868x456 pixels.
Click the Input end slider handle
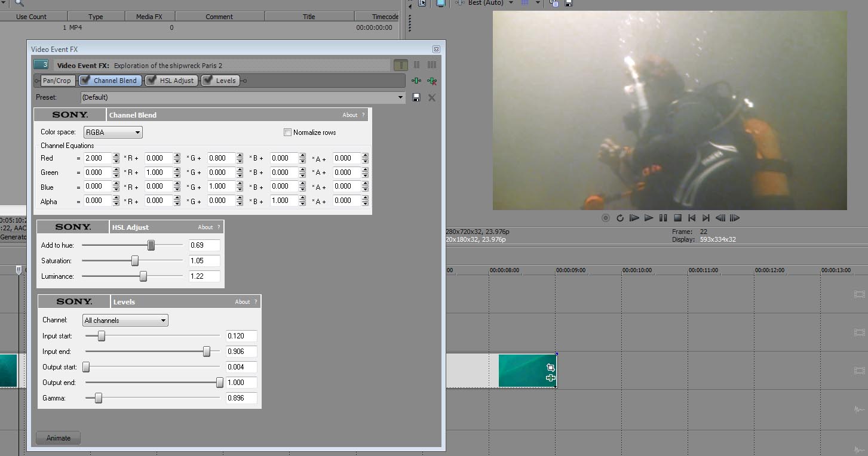(207, 352)
